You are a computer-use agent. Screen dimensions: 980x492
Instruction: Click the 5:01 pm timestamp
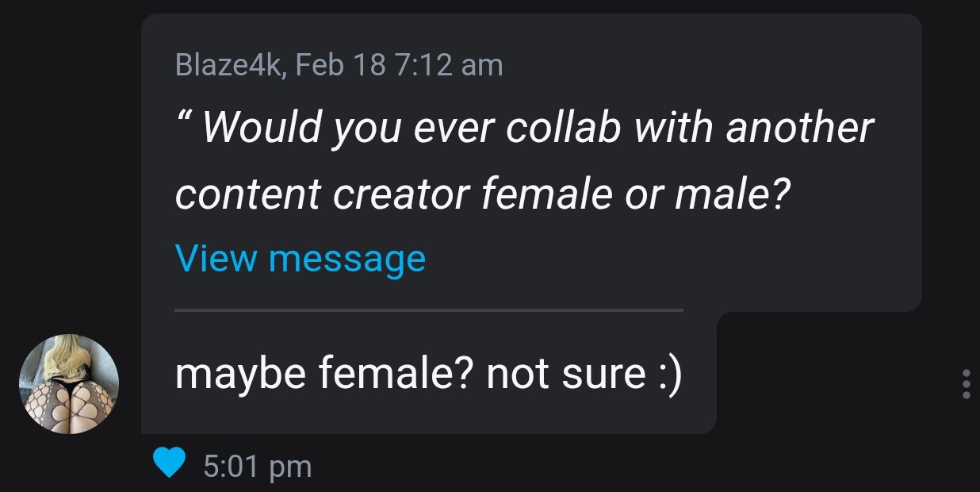258,466
